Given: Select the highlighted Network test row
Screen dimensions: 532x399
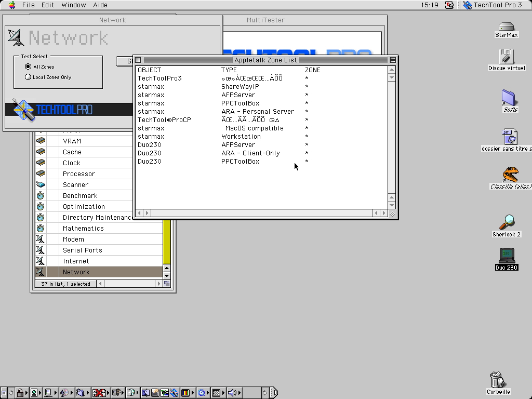Looking at the screenshot, I should coord(99,272).
